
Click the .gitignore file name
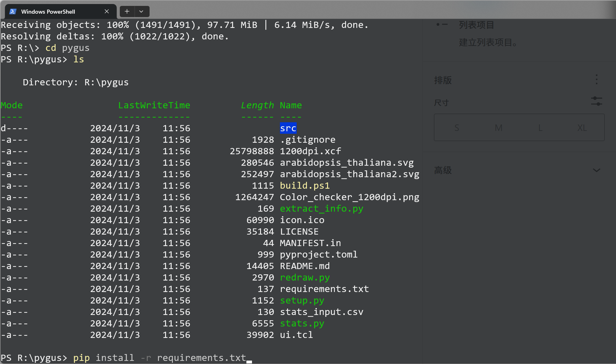click(x=308, y=140)
